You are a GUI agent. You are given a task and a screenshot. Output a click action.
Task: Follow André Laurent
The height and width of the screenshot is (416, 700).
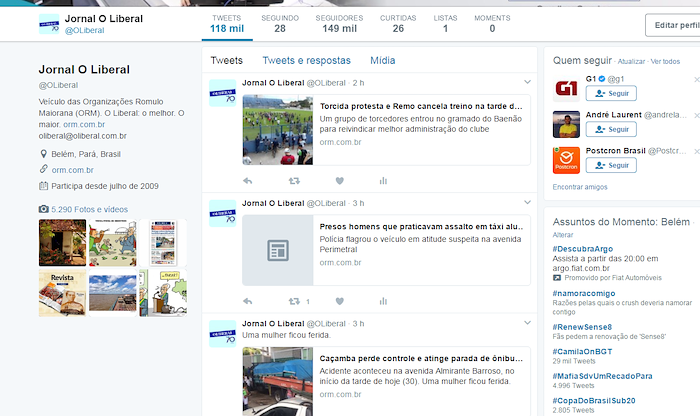click(x=611, y=129)
